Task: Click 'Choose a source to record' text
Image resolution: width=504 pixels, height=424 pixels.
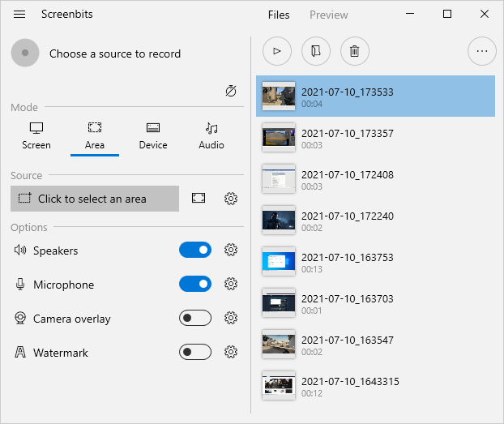Action: 115,54
